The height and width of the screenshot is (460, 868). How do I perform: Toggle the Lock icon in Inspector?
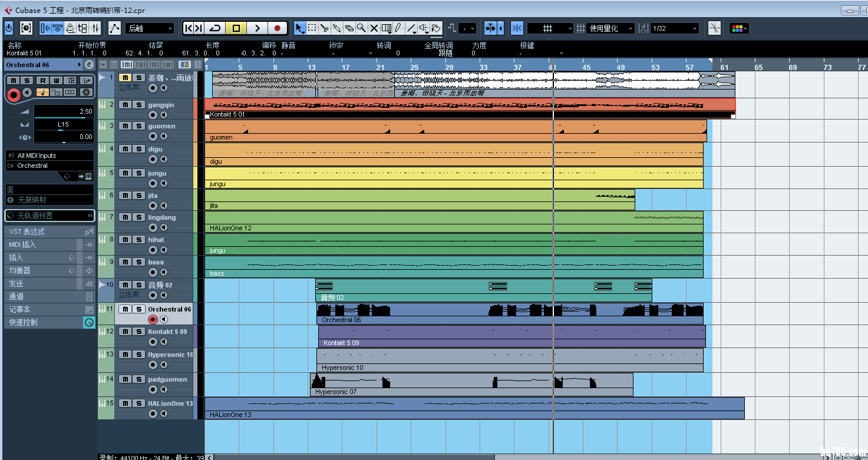click(x=56, y=92)
